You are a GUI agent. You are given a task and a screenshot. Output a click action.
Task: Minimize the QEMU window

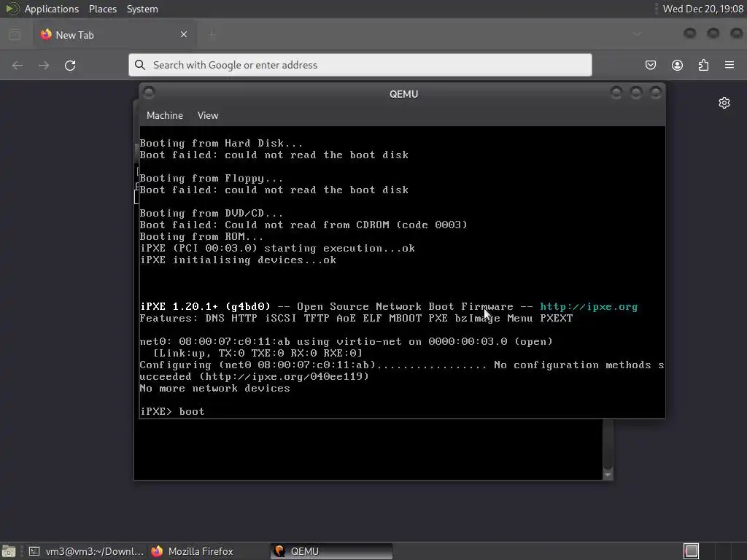point(616,93)
